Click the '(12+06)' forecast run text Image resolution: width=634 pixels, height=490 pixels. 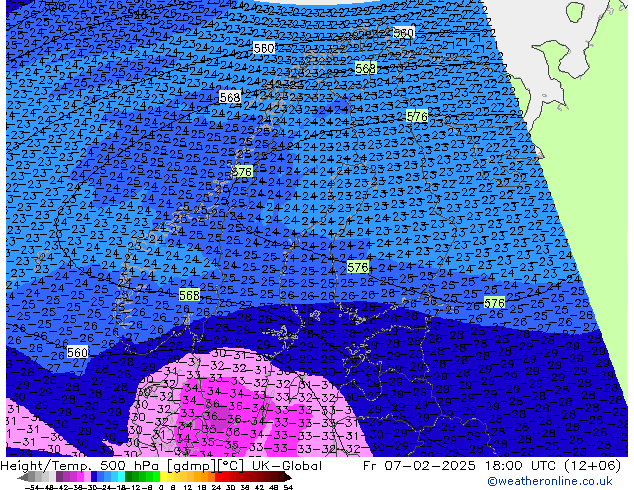(x=591, y=466)
